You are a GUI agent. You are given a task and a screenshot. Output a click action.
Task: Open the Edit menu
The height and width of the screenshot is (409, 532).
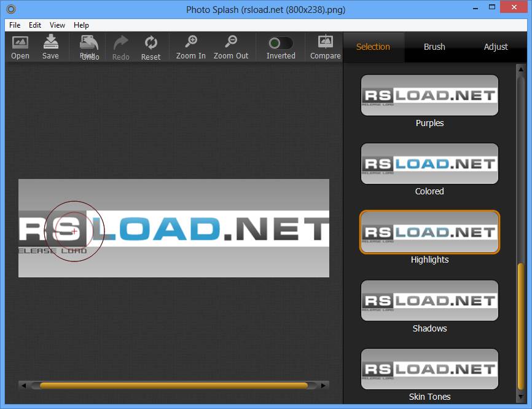(34, 25)
